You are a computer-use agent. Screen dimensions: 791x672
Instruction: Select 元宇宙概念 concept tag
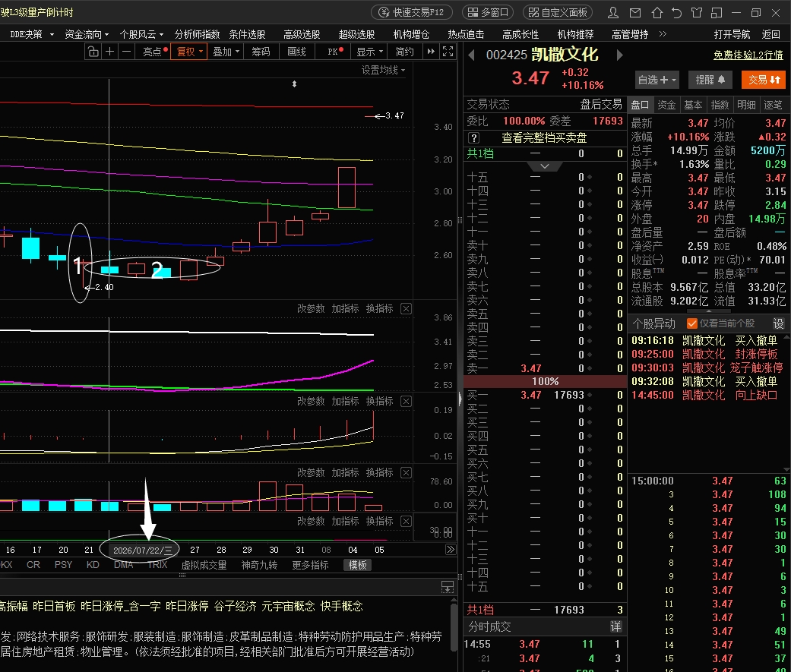pyautogui.click(x=287, y=606)
